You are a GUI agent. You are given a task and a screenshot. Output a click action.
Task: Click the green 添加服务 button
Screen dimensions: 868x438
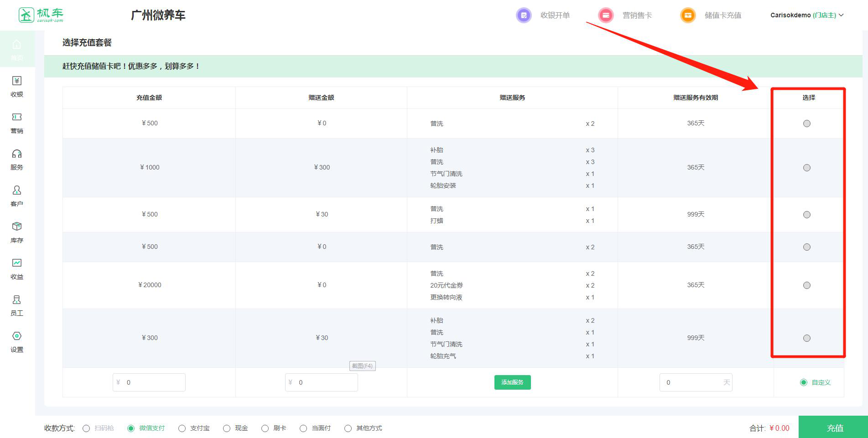[x=512, y=382]
